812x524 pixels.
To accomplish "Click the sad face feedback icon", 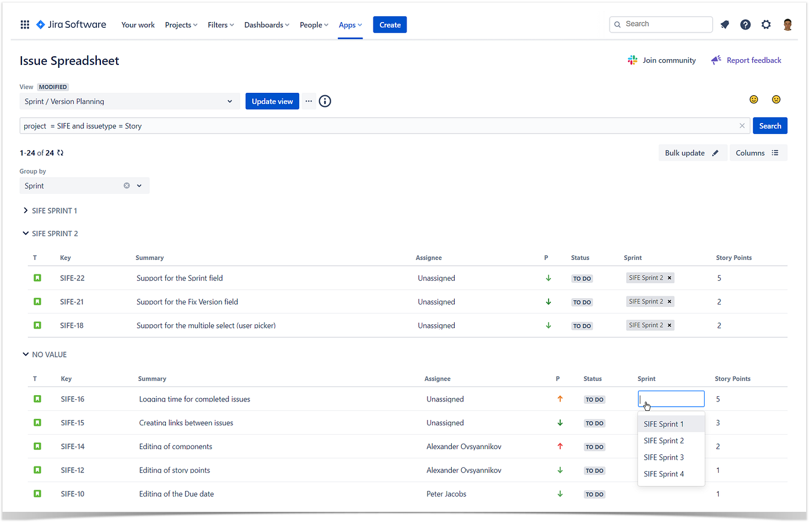I will pos(776,99).
